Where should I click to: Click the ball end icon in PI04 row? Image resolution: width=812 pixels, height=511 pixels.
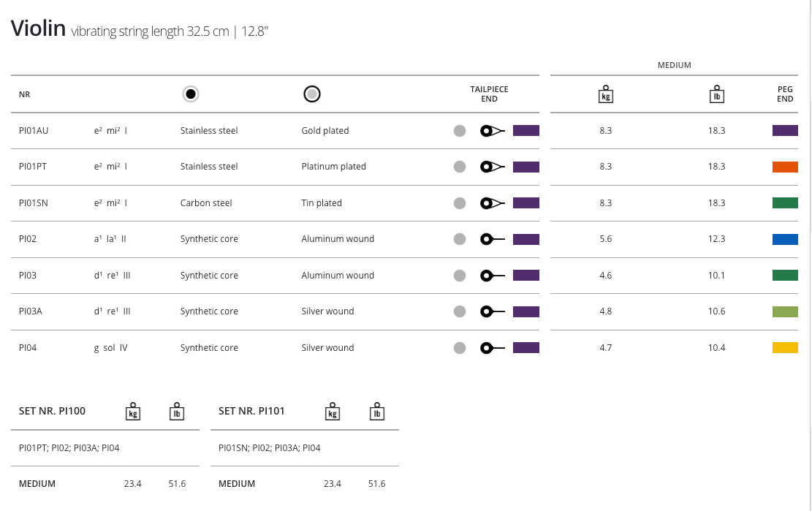click(x=492, y=348)
